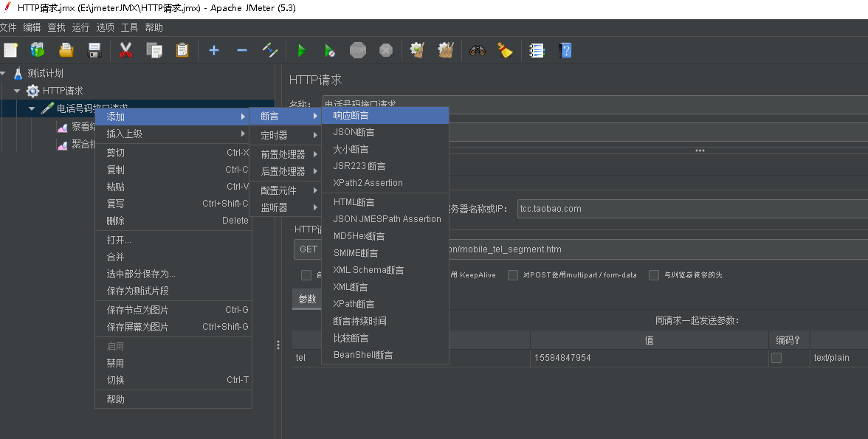Click 帮助 at context menu bottom
The width and height of the screenshot is (868, 439).
(x=173, y=399)
